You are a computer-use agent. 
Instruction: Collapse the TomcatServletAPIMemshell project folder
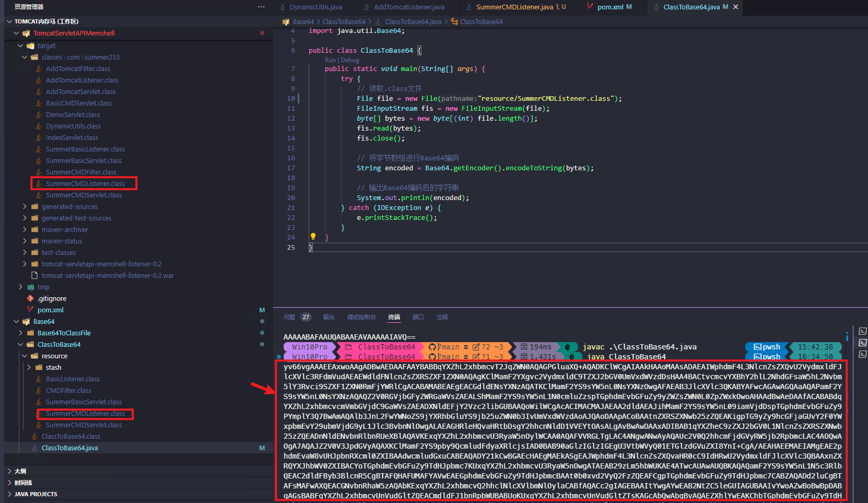click(x=16, y=33)
